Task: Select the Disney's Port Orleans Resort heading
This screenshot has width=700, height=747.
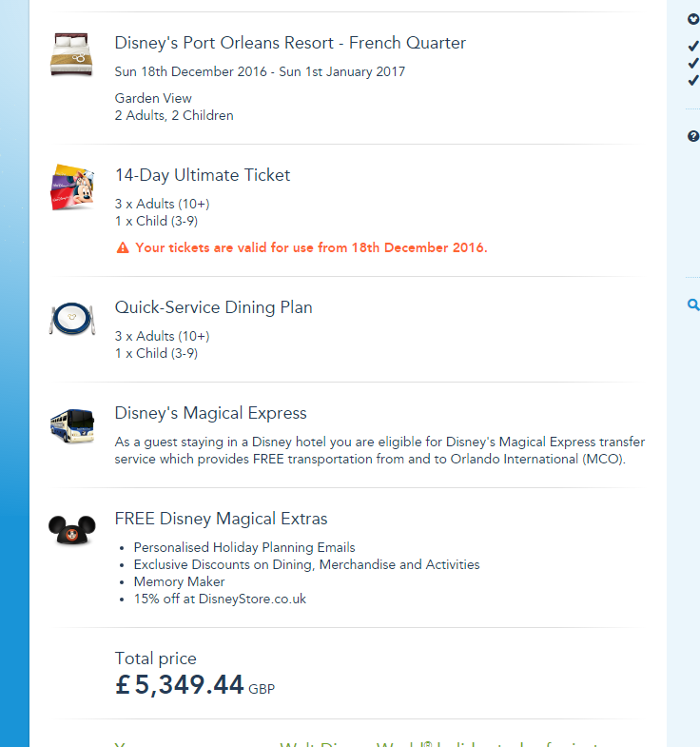Action: pyautogui.click(x=290, y=43)
